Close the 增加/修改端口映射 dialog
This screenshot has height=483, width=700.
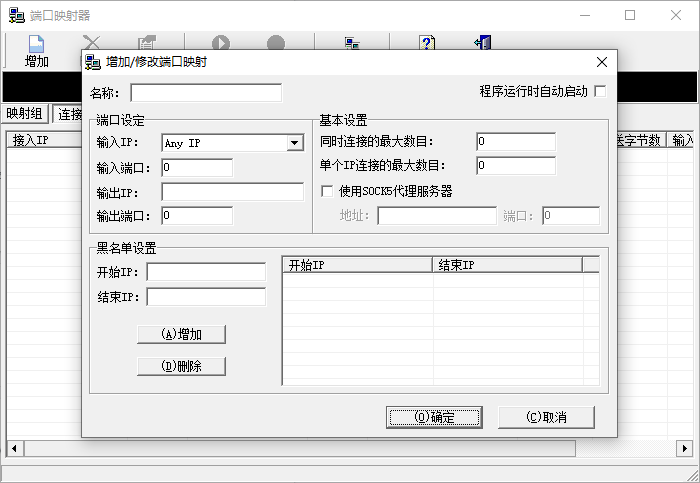[x=602, y=62]
